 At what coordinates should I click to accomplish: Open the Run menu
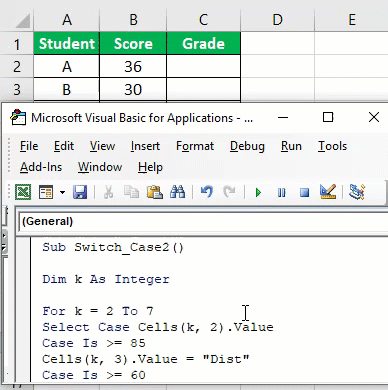click(291, 146)
